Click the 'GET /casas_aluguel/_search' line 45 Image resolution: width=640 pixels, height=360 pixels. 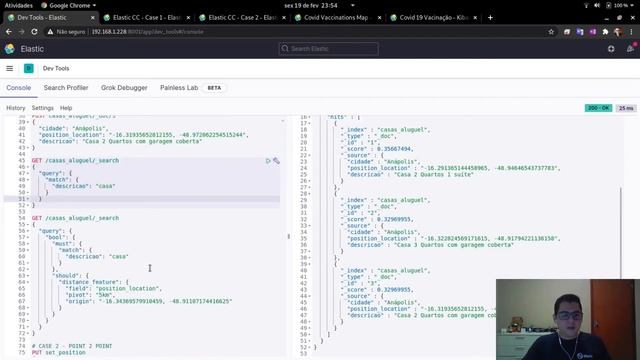pos(75,161)
